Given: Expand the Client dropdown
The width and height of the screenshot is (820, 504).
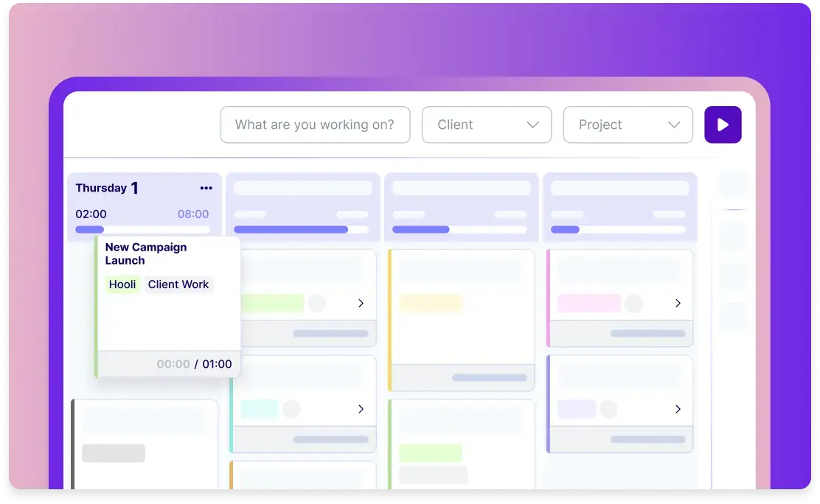Looking at the screenshot, I should coord(486,125).
